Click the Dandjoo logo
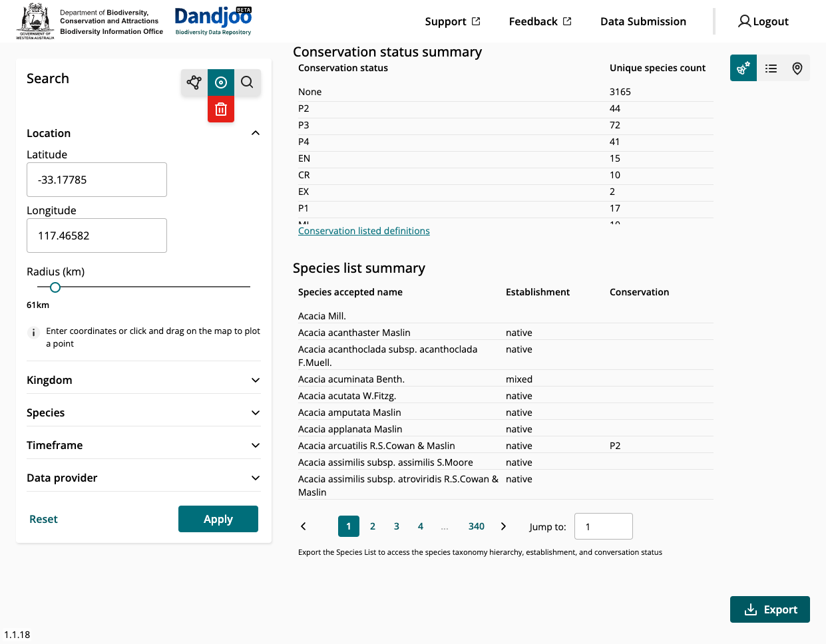 pyautogui.click(x=213, y=21)
